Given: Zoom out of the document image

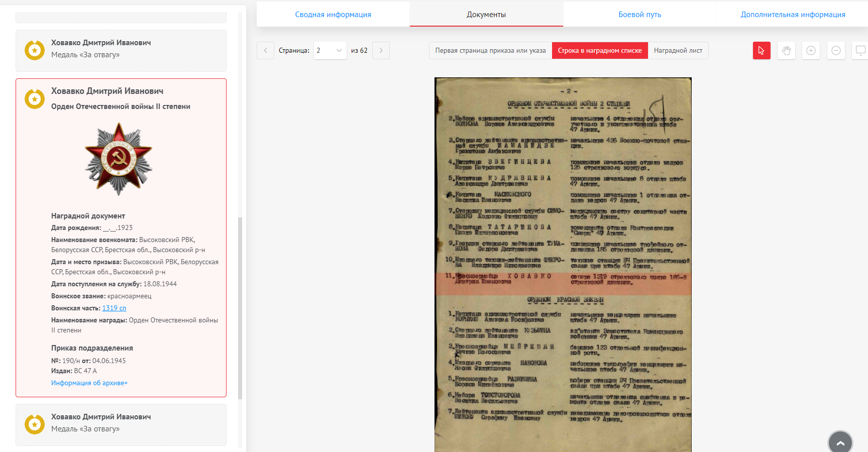Looking at the screenshot, I should click(x=836, y=50).
